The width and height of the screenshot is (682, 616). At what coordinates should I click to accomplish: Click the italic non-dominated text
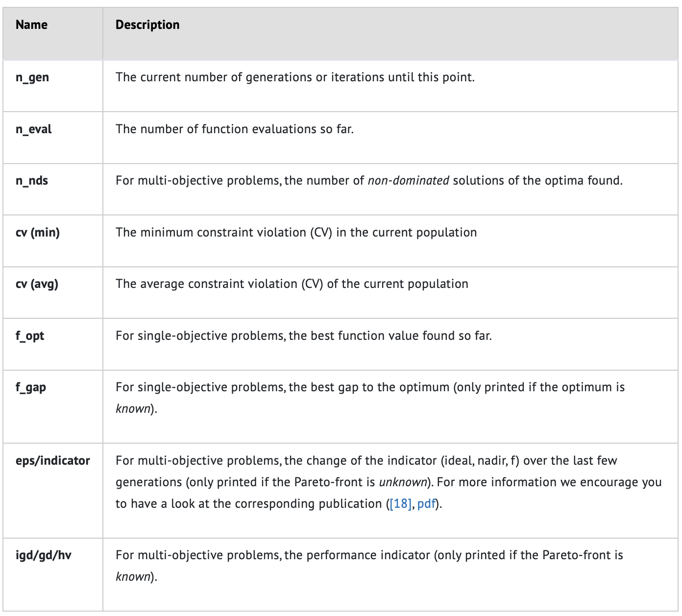tap(408, 181)
